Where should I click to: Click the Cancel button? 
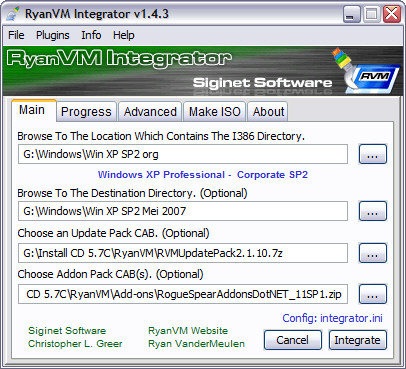(293, 340)
